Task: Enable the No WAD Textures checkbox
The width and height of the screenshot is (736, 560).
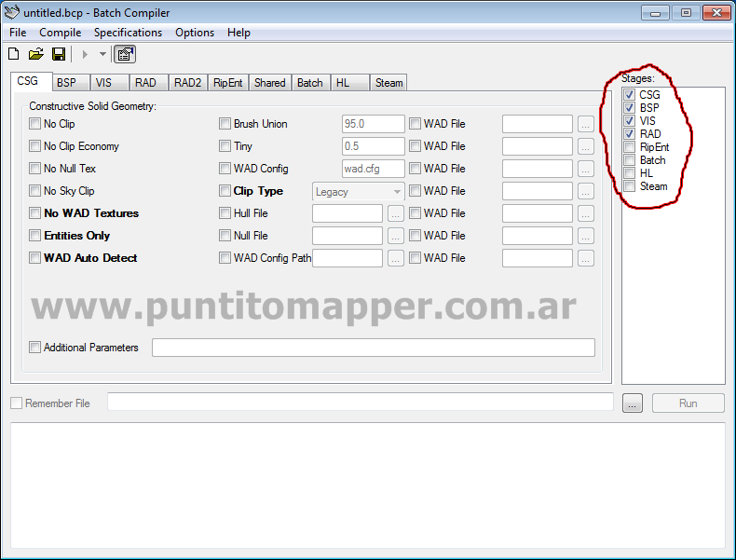Action: (34, 213)
